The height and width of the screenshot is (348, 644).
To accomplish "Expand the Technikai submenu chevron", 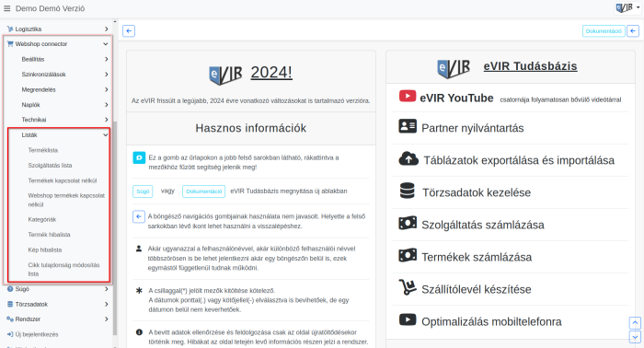I will point(106,120).
